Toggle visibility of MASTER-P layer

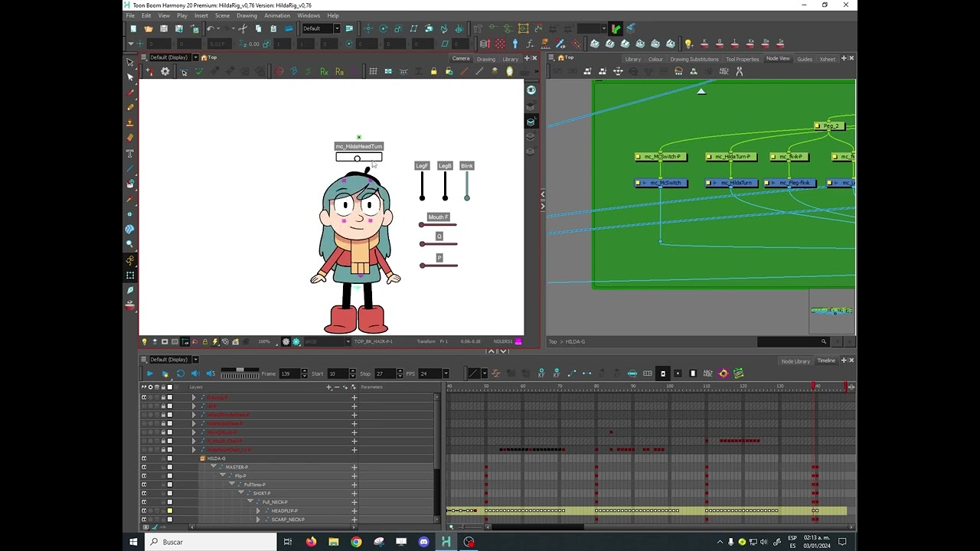(144, 467)
